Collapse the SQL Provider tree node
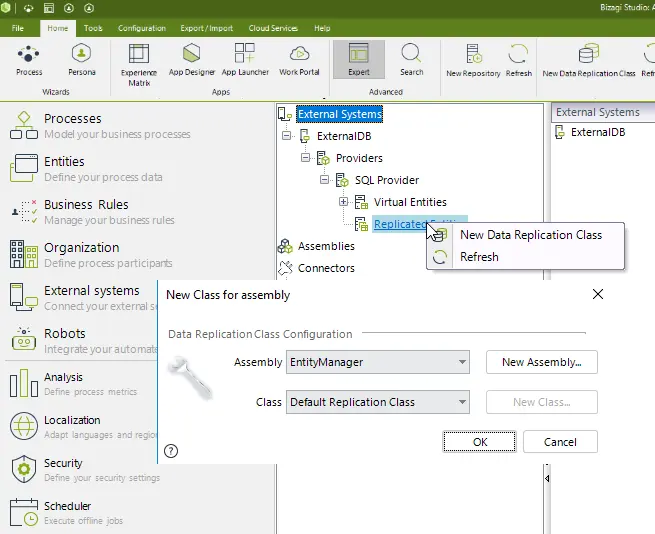The height and width of the screenshot is (534, 655). pos(324,180)
